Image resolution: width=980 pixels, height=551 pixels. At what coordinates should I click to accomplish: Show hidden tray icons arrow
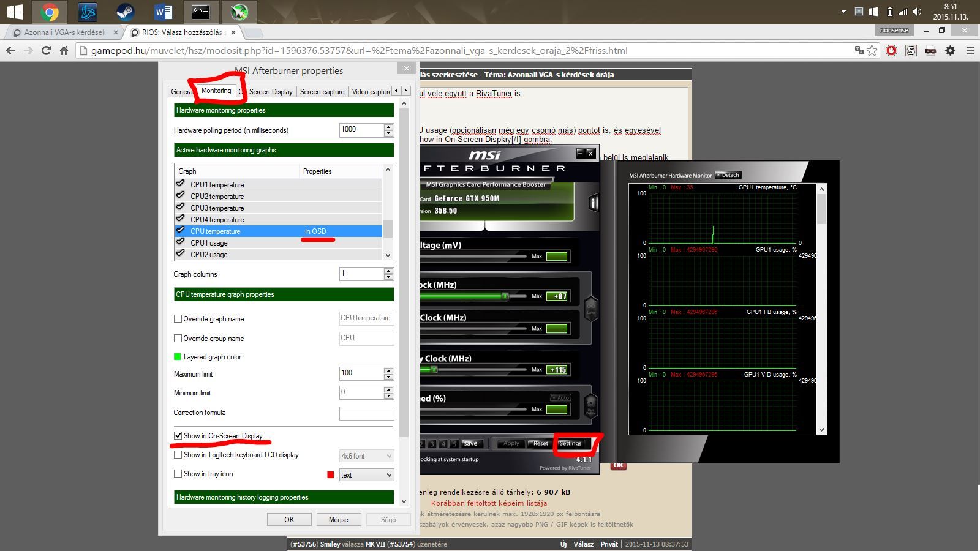pyautogui.click(x=843, y=12)
